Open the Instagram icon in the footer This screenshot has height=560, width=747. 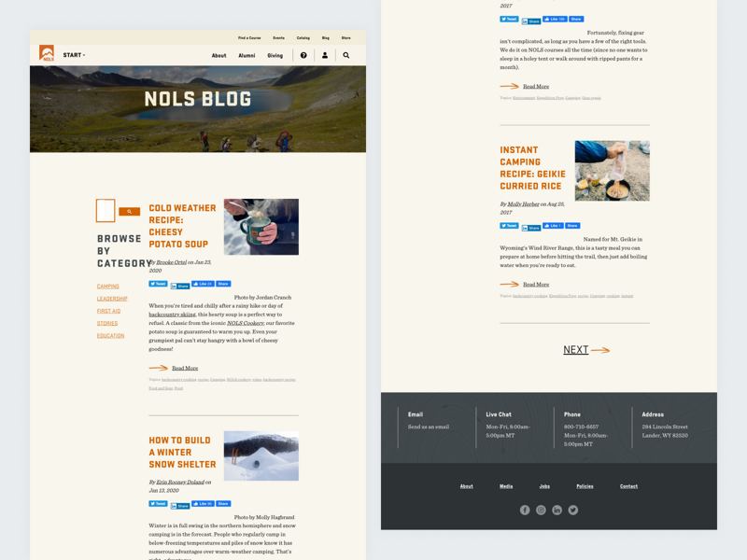pos(541,510)
